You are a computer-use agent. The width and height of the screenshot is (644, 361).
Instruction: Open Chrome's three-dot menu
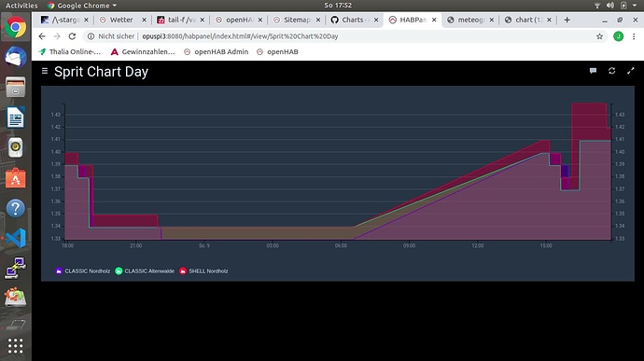pos(634,36)
